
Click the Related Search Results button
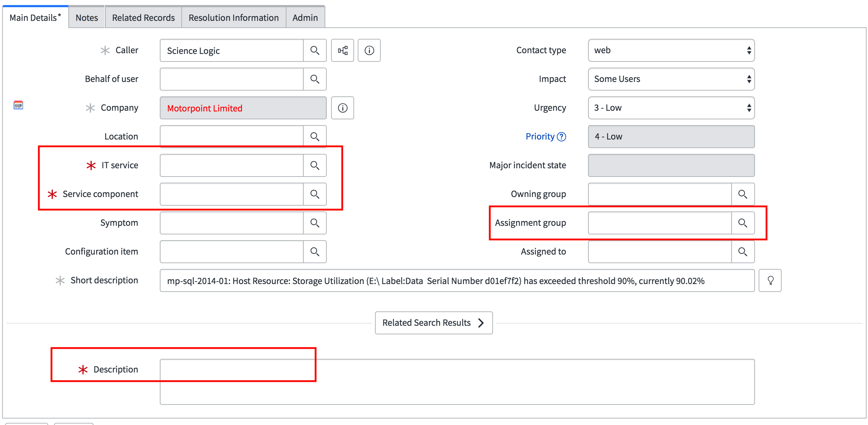(434, 323)
